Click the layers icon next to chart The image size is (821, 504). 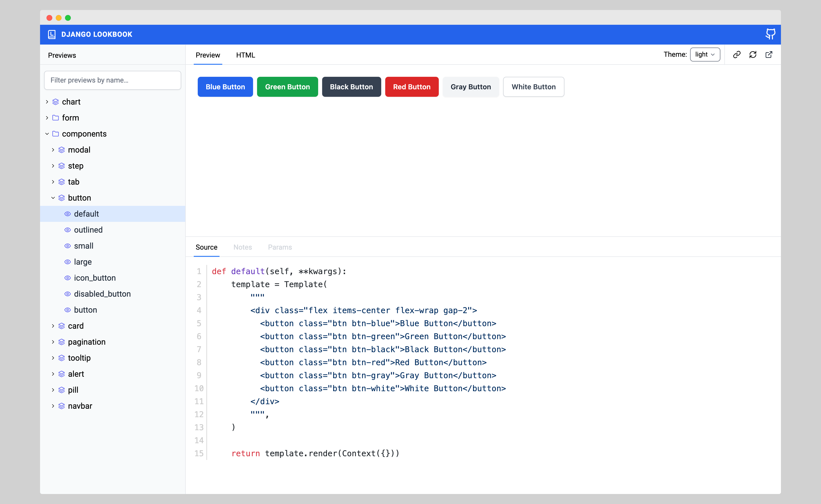click(x=55, y=102)
